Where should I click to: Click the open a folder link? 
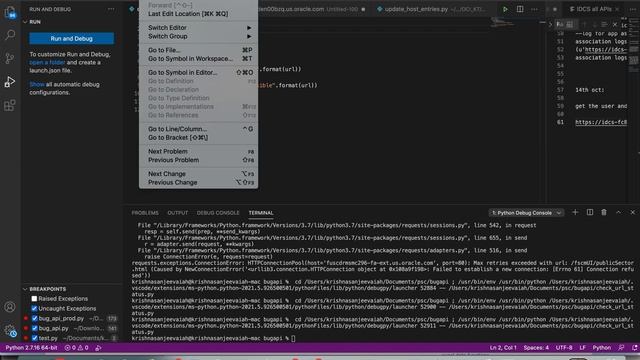47,62
